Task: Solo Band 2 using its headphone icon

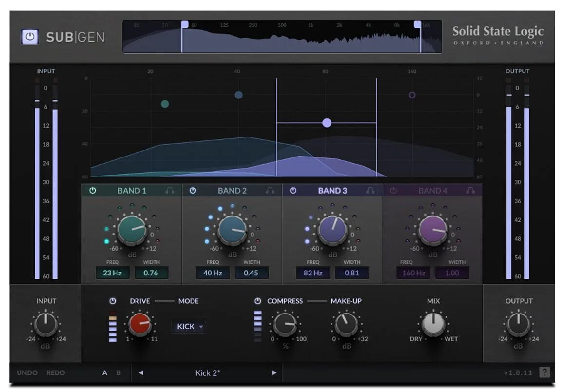Action: point(270,191)
